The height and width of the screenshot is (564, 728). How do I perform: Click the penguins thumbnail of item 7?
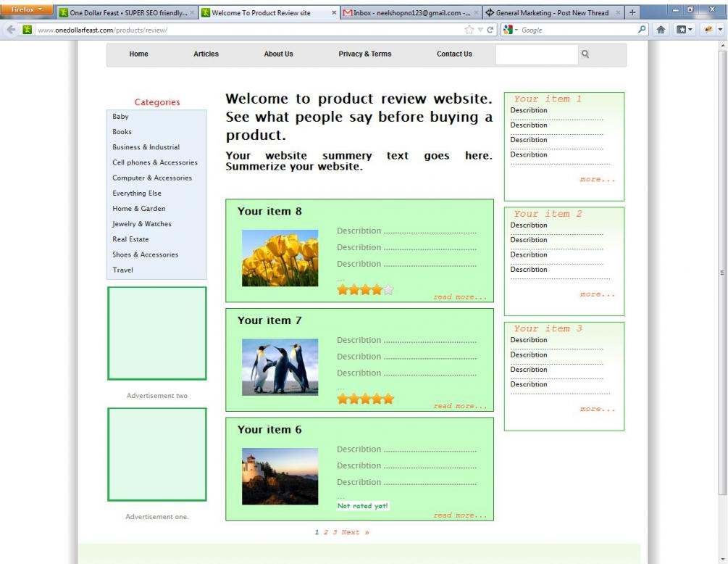pyautogui.click(x=280, y=367)
